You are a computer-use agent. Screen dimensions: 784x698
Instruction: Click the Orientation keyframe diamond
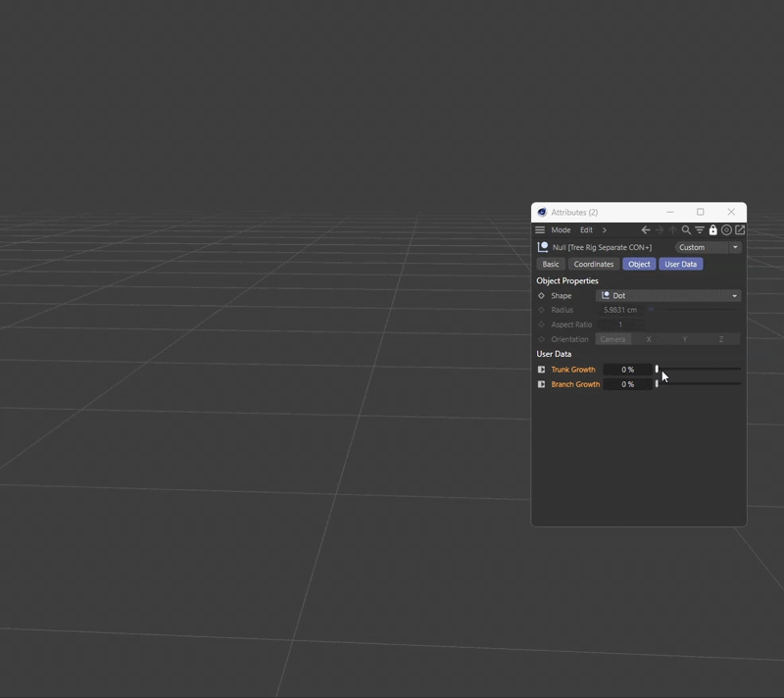tap(541, 339)
